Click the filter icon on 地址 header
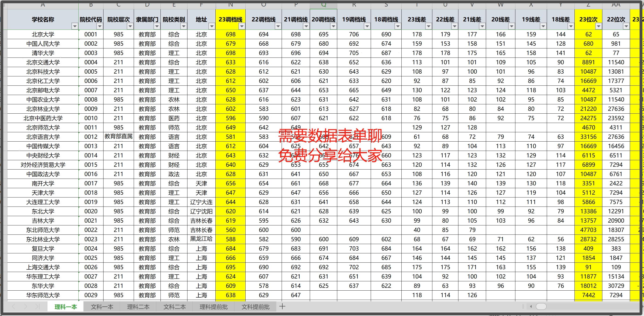 [x=211, y=26]
